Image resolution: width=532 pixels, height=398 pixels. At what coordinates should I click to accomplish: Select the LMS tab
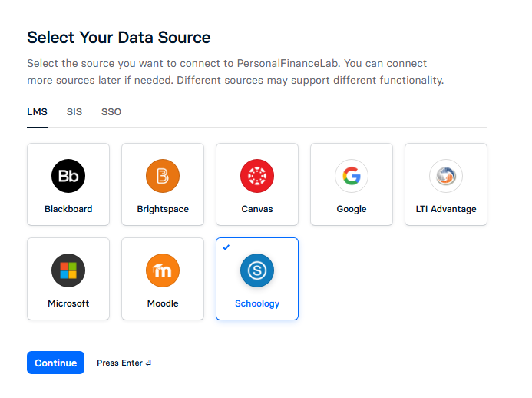point(37,111)
